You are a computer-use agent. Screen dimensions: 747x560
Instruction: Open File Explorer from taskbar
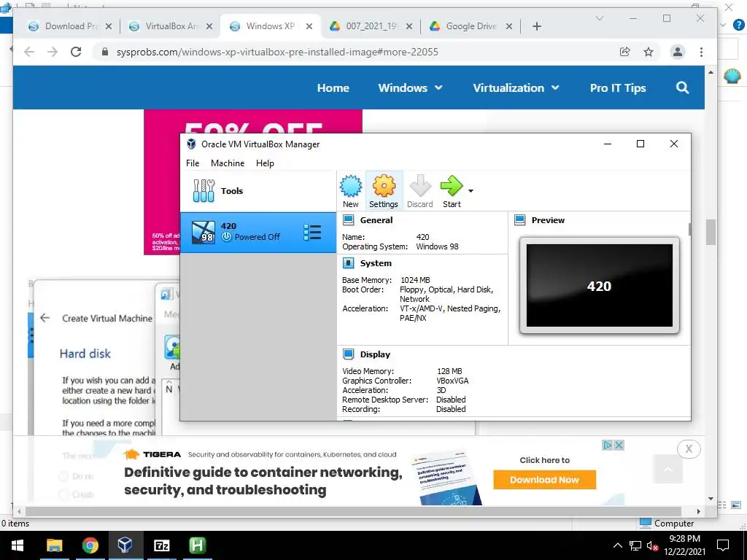pyautogui.click(x=54, y=545)
